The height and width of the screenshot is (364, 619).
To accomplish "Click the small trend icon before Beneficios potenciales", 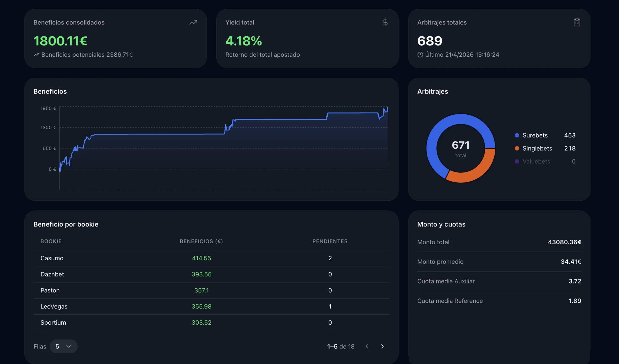I will 36,55.
